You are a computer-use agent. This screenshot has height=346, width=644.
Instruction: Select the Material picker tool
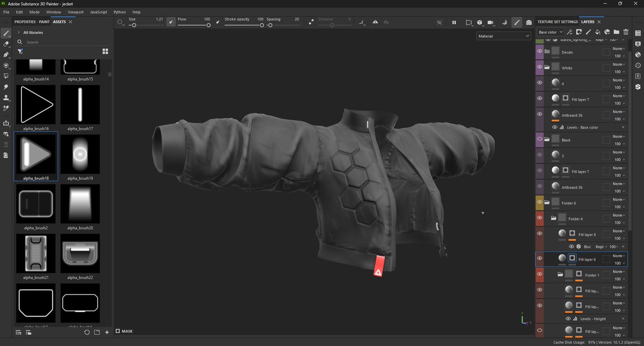pos(6,108)
